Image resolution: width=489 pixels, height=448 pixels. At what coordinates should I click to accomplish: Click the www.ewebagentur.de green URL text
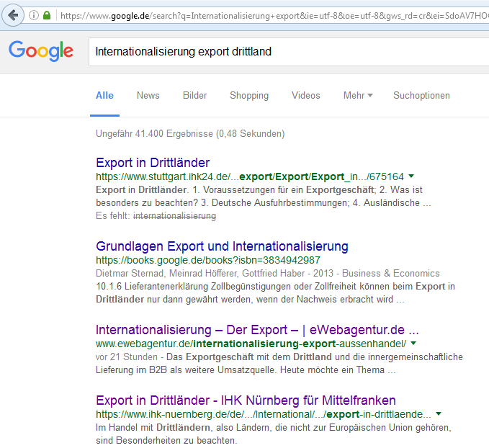point(251,344)
